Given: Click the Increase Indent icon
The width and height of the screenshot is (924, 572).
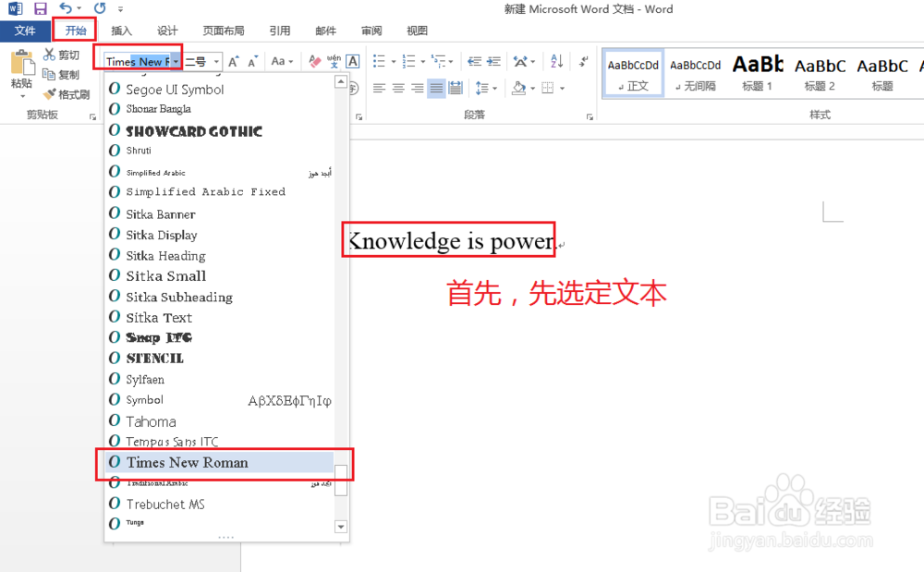Looking at the screenshot, I should [x=493, y=61].
